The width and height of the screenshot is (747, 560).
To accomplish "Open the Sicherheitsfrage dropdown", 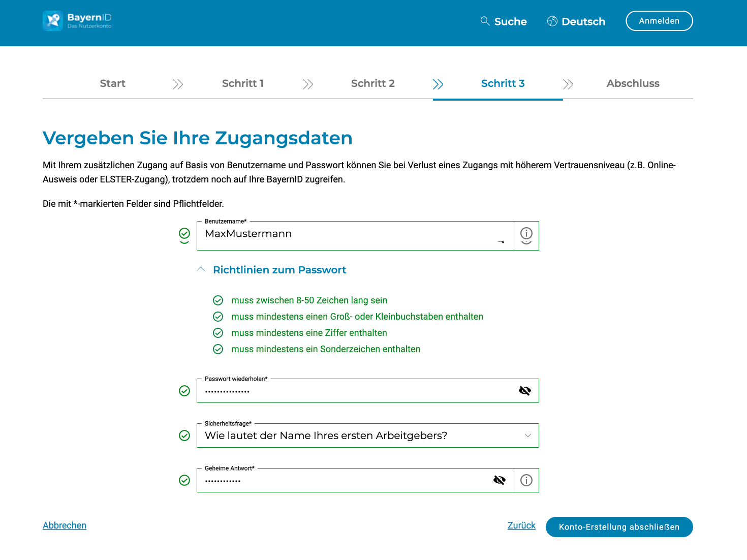I will point(368,435).
